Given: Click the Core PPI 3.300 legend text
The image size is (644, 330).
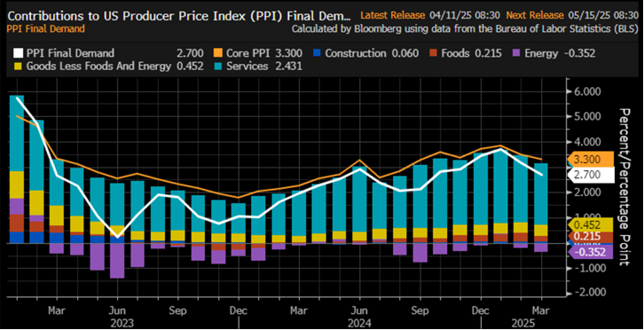Looking at the screenshot, I should (264, 53).
